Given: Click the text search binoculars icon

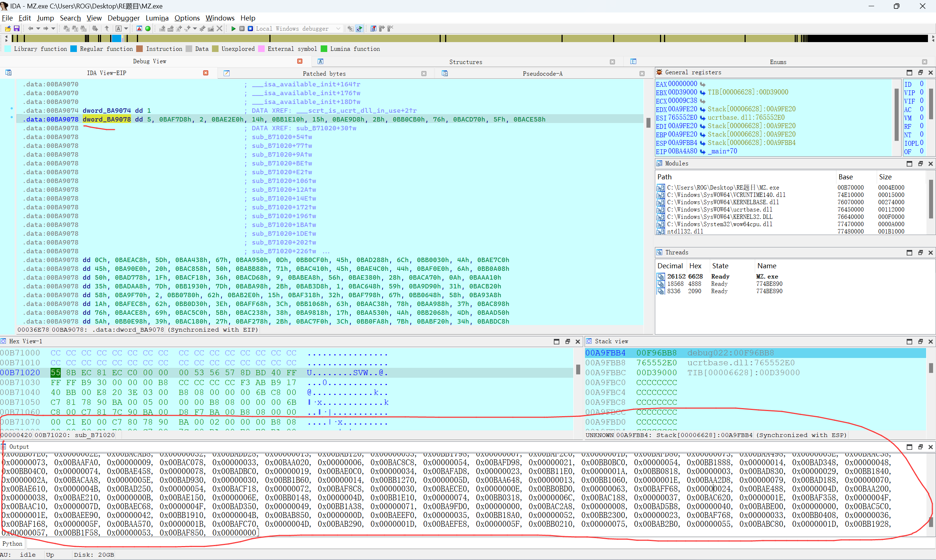Looking at the screenshot, I should coord(75,29).
